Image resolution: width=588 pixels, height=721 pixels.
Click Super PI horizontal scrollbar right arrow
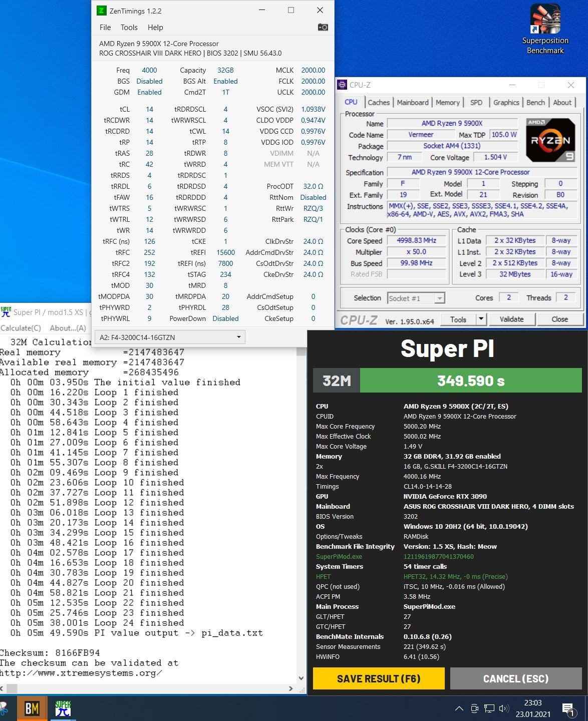click(291, 688)
